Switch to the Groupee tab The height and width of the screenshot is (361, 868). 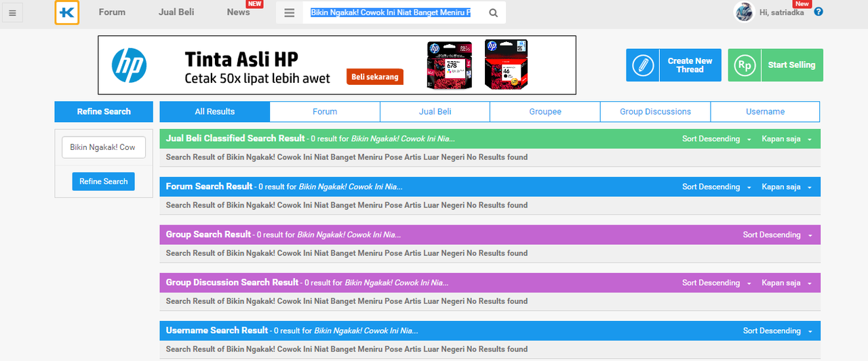[x=545, y=111]
